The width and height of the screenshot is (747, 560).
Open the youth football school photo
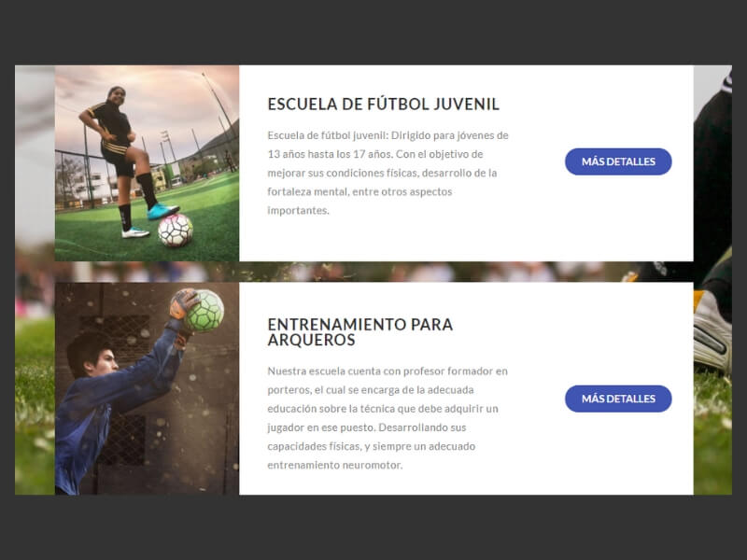tap(147, 162)
